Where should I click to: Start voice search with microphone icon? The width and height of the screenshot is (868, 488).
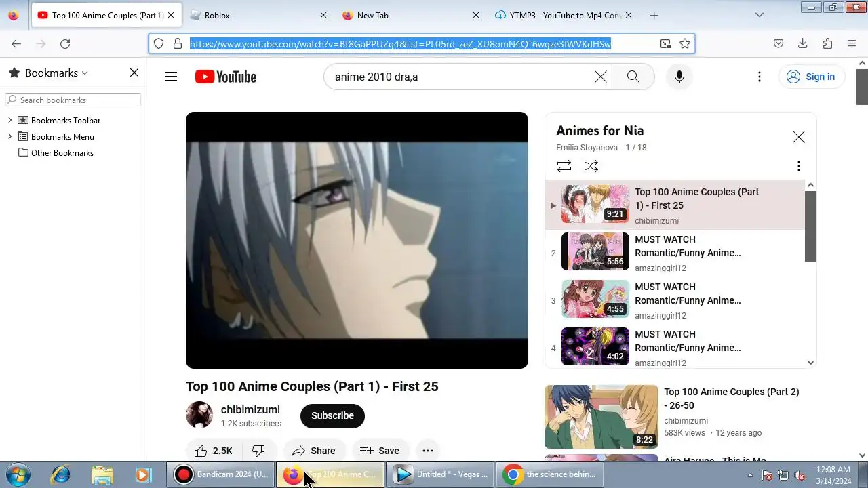coord(679,77)
